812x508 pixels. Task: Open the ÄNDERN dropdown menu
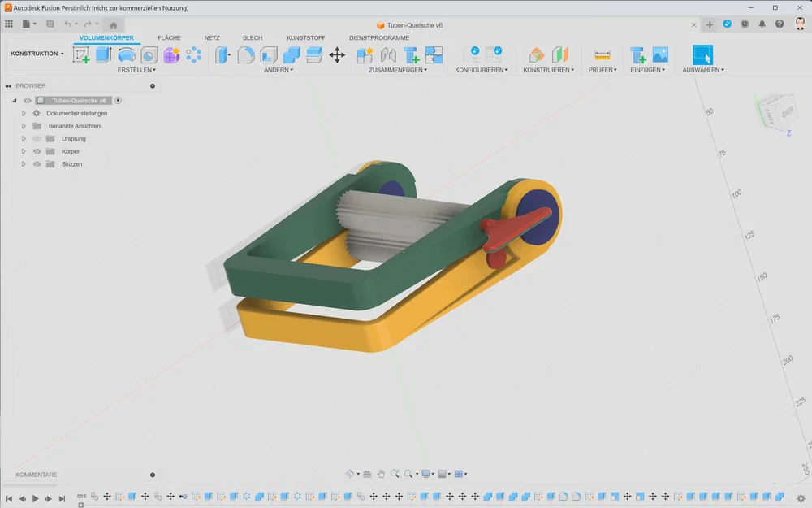point(278,70)
